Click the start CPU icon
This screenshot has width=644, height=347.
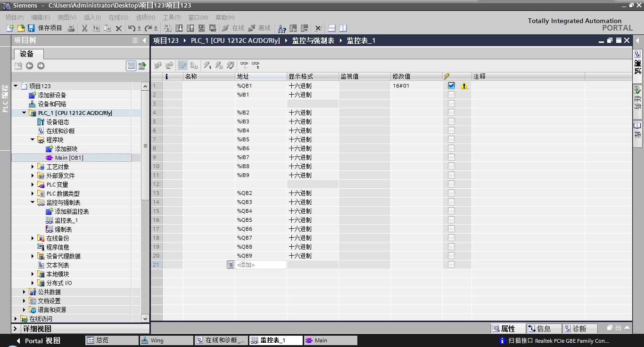293,28
